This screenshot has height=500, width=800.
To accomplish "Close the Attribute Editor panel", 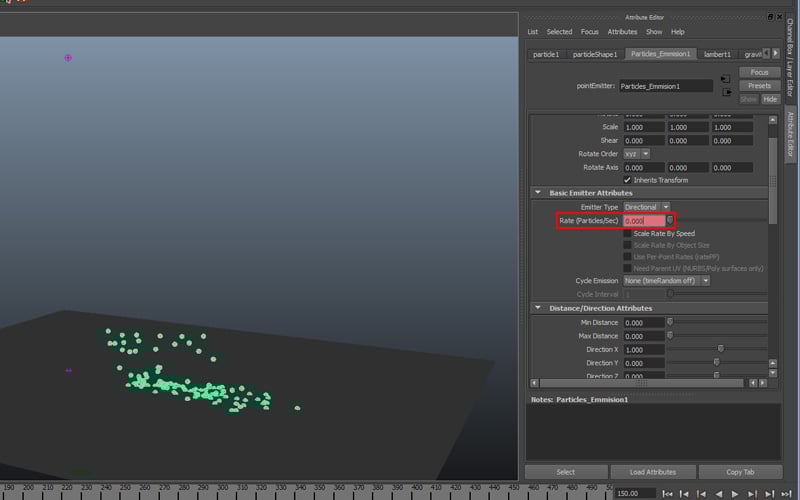I will coord(779,17).
